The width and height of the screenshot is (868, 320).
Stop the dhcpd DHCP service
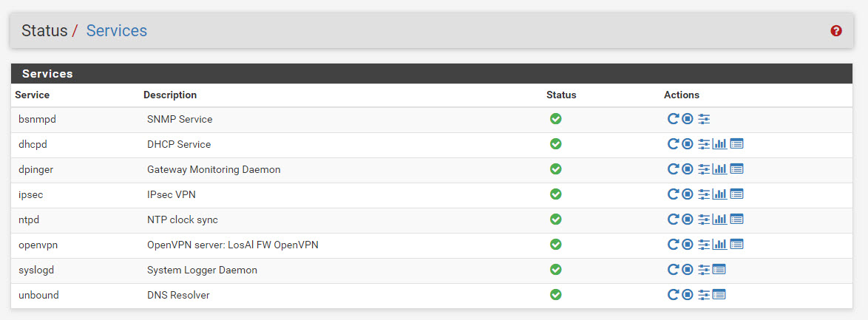(688, 144)
